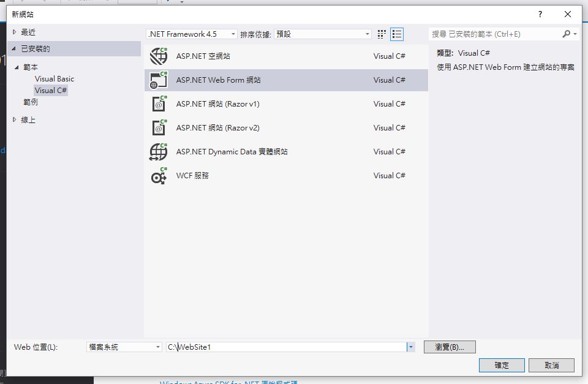Screen dimensions: 588x384
Task: Click the 使用 ASP.NET Web Form 建立網站的專案 description
Action: pyautogui.click(x=505, y=67)
